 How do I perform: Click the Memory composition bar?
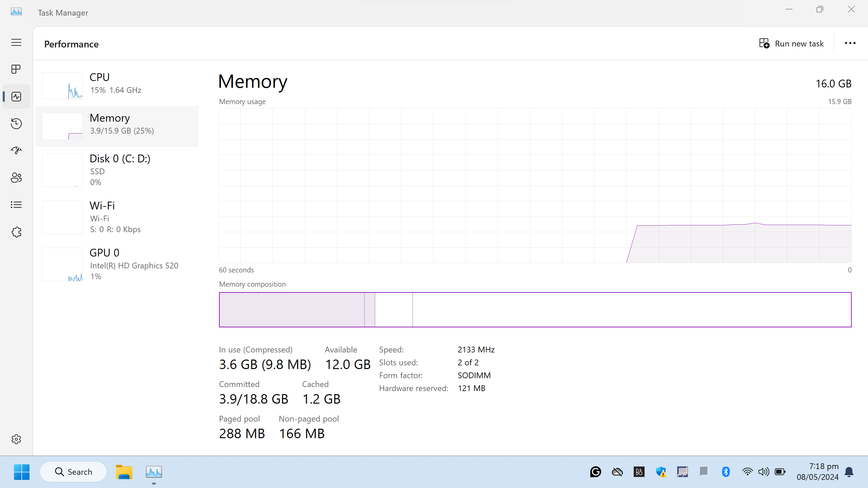[535, 310]
